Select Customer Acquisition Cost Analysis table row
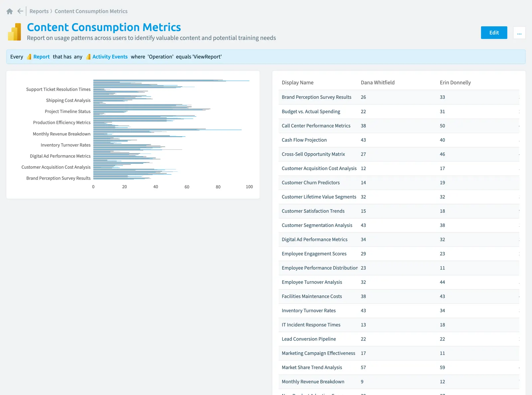Image resolution: width=532 pixels, height=395 pixels. (399, 168)
